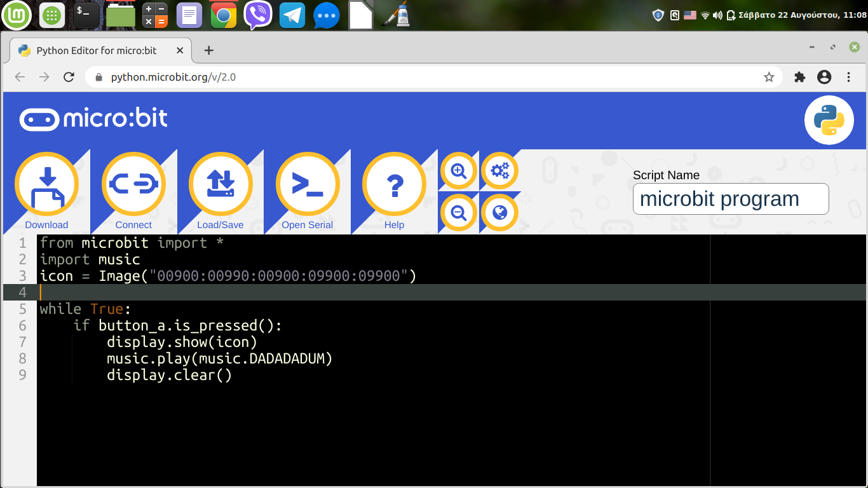
Task: Open the Chrome three-dot menu
Action: coord(848,76)
